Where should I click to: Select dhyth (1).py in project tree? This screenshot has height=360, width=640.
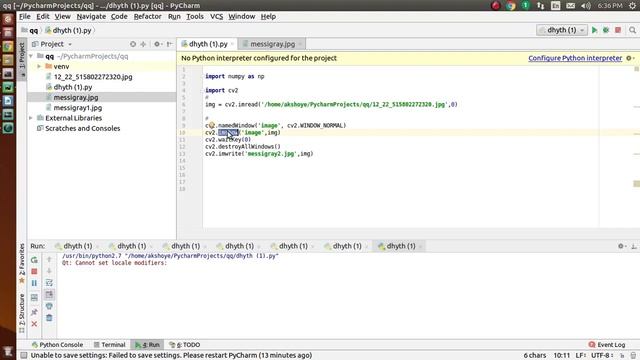(73, 87)
